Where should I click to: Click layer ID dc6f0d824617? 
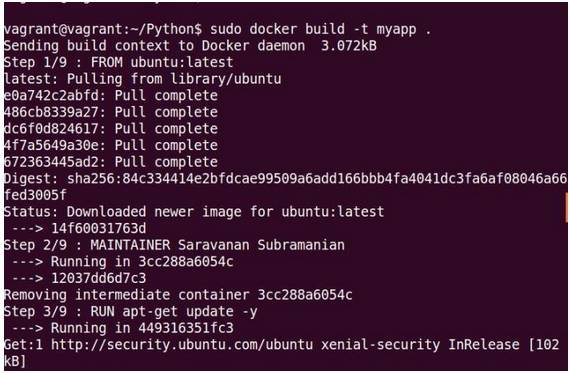pos(51,129)
